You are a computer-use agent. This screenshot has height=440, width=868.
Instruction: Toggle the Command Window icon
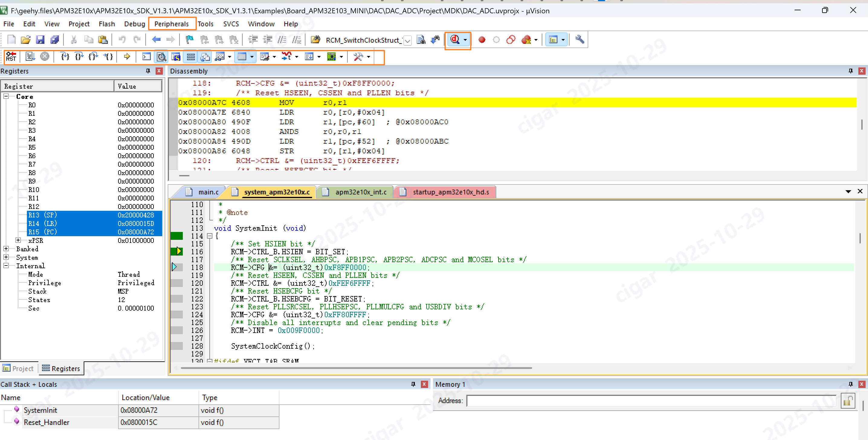(146, 57)
